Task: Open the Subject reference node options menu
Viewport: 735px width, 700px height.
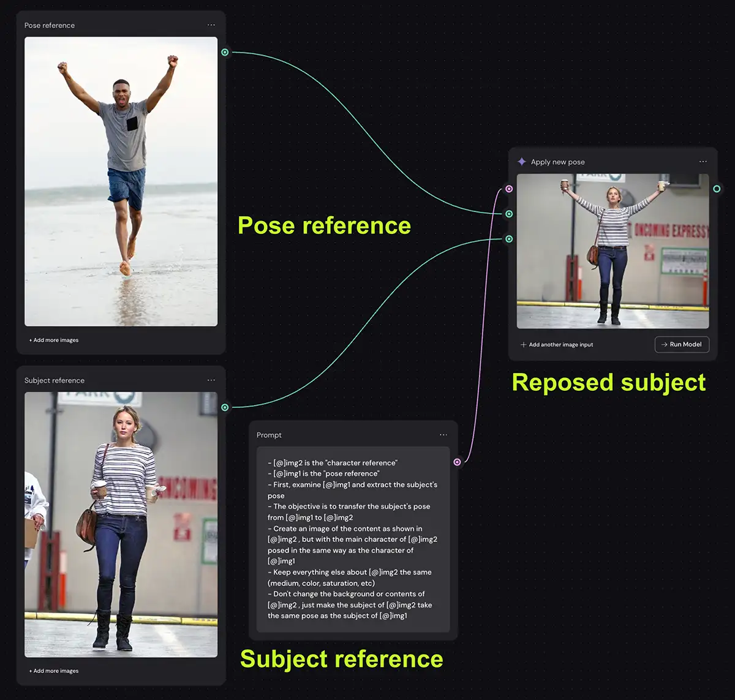Action: (x=211, y=380)
